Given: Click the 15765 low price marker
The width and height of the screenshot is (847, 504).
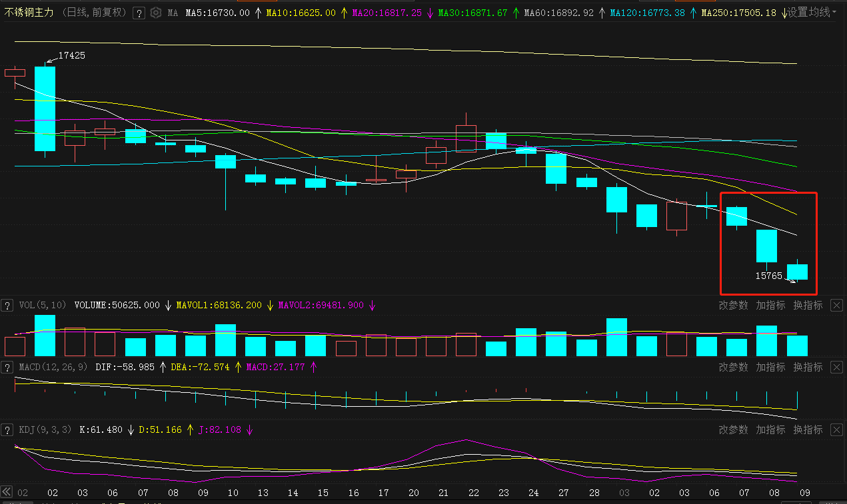Looking at the screenshot, I should point(768,275).
